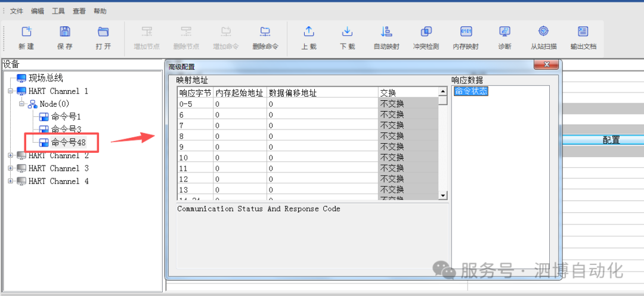
Task: Click the 删除命令 toolbar icon
Action: pos(265,32)
